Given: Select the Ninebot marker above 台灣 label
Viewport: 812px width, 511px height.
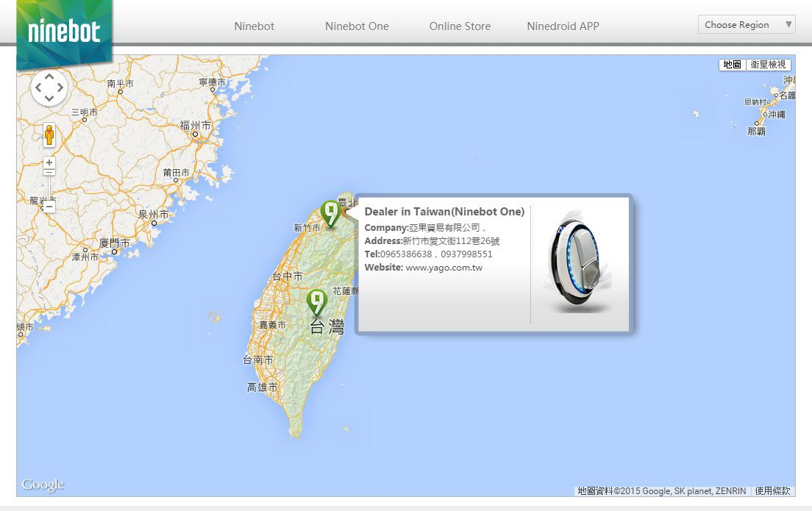Looking at the screenshot, I should coord(316,302).
